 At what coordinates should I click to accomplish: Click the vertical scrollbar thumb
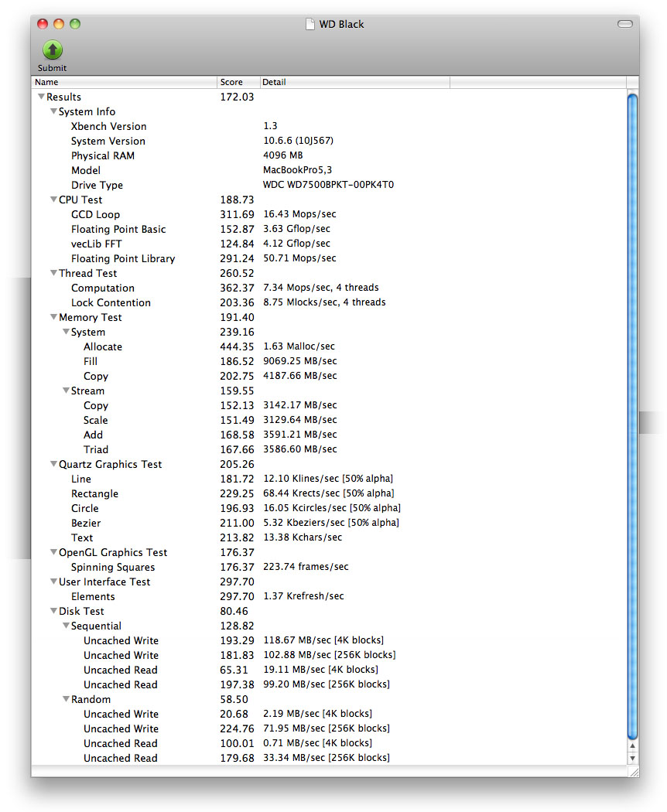coord(632,416)
